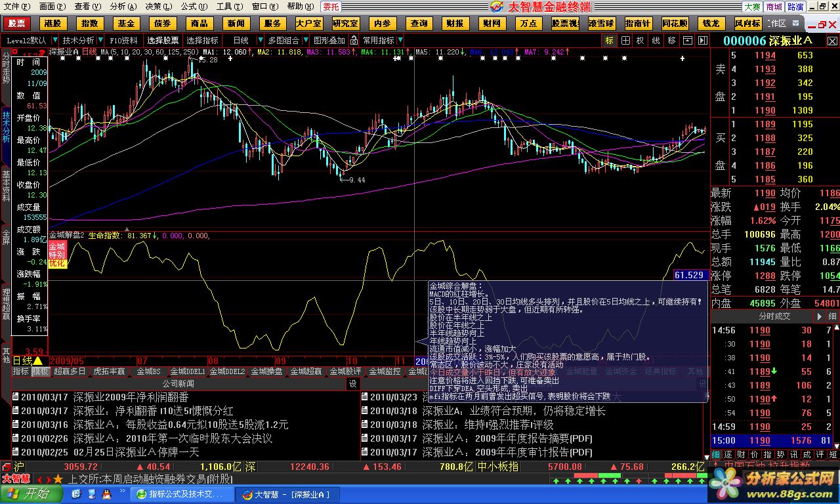
Task: Click the 债券 toolbar button
Action: click(x=163, y=24)
